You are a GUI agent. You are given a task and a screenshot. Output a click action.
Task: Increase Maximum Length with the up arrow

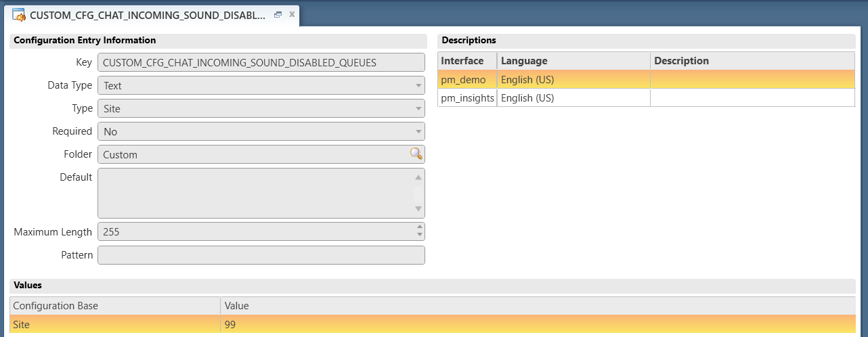420,227
